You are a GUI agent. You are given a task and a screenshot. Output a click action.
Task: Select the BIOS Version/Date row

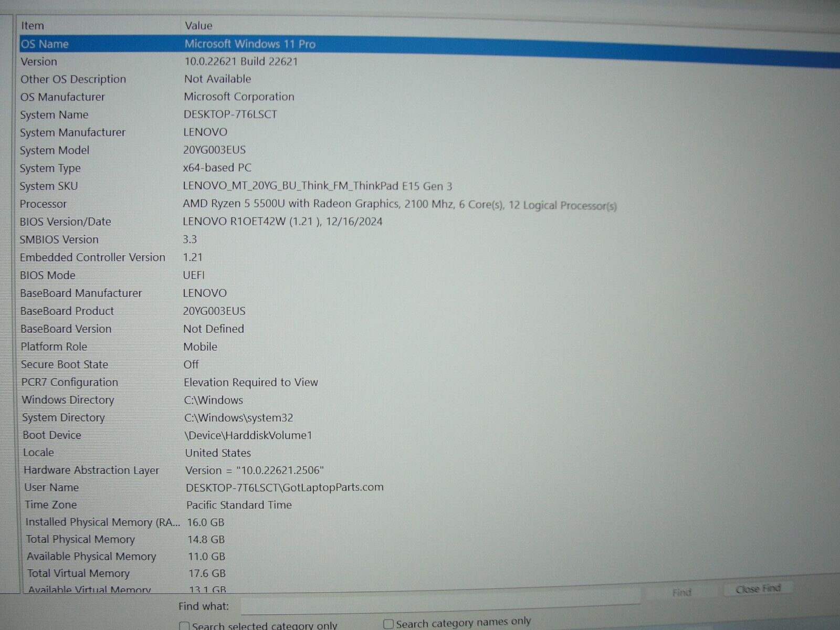(428, 222)
